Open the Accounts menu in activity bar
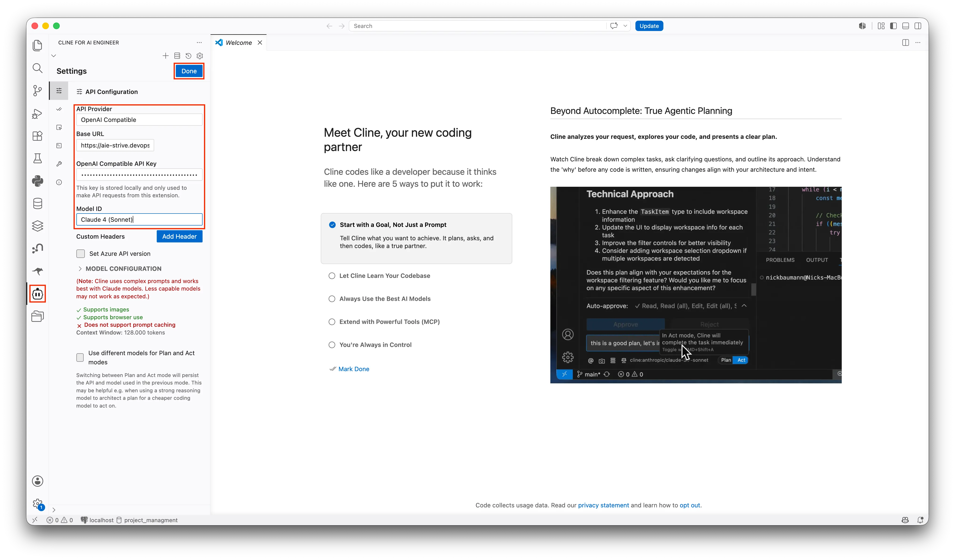The height and width of the screenshot is (560, 955). (37, 481)
